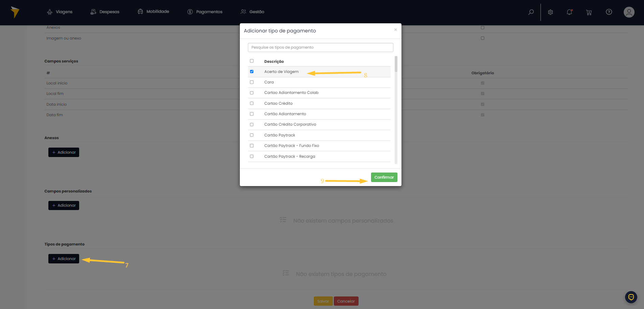Click Adicionar under Anexos
This screenshot has width=644, height=309.
tap(64, 152)
